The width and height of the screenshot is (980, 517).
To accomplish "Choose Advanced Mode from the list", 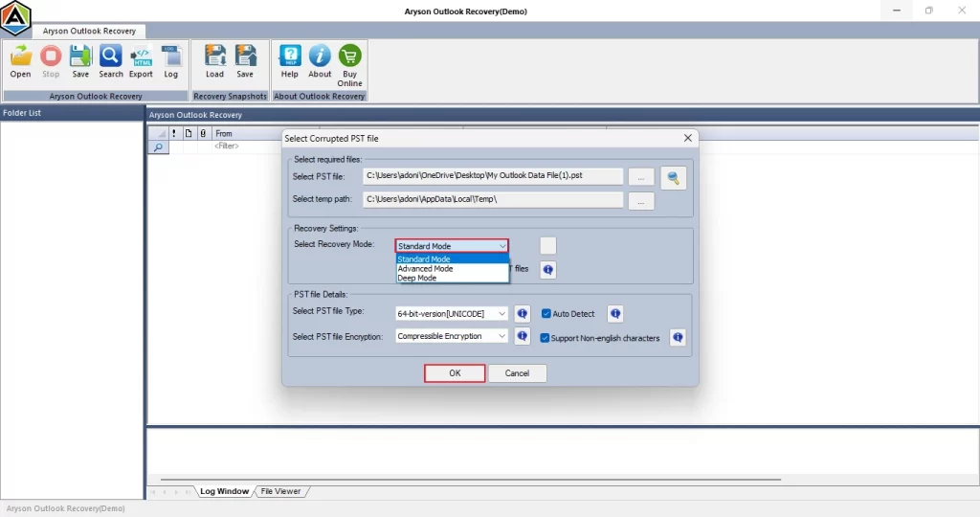I will click(453, 269).
